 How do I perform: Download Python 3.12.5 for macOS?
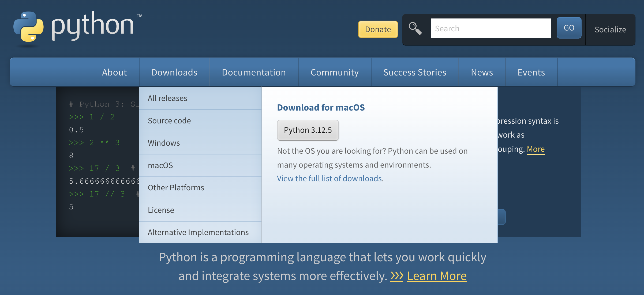[308, 130]
